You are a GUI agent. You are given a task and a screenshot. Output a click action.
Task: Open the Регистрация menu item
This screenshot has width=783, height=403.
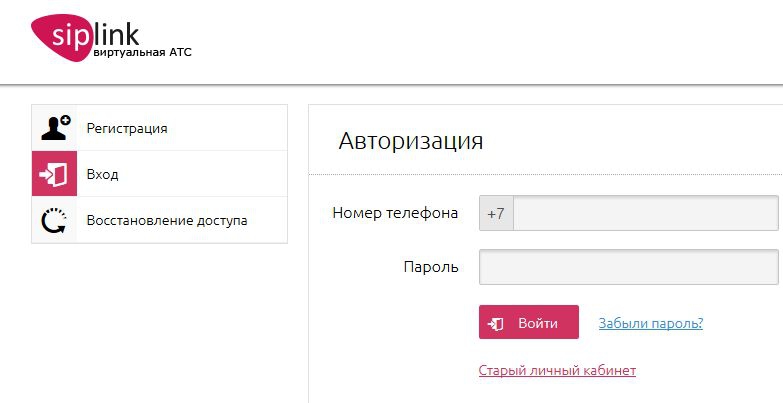(127, 128)
